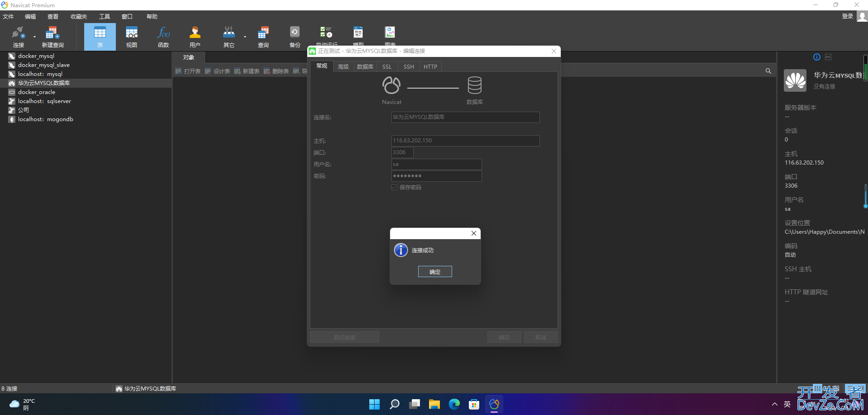
Task: Toggle the 保存密码 checkbox
Action: click(x=395, y=187)
